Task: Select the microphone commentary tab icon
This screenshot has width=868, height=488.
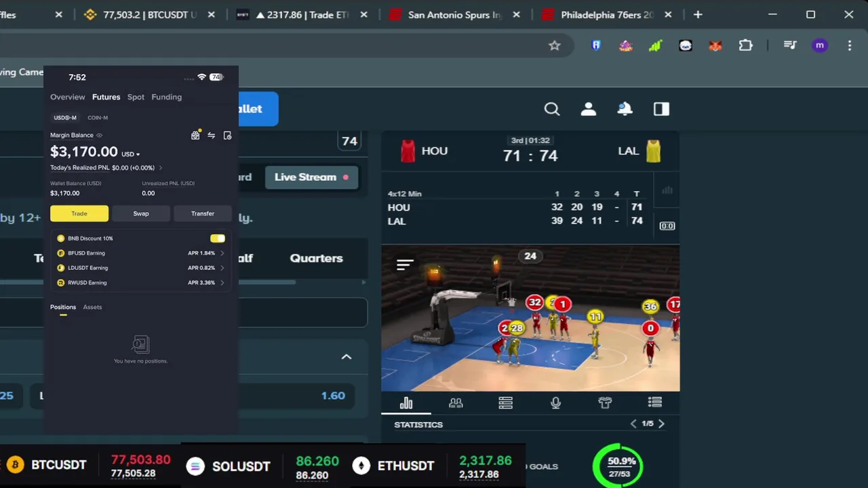Action: [555, 403]
